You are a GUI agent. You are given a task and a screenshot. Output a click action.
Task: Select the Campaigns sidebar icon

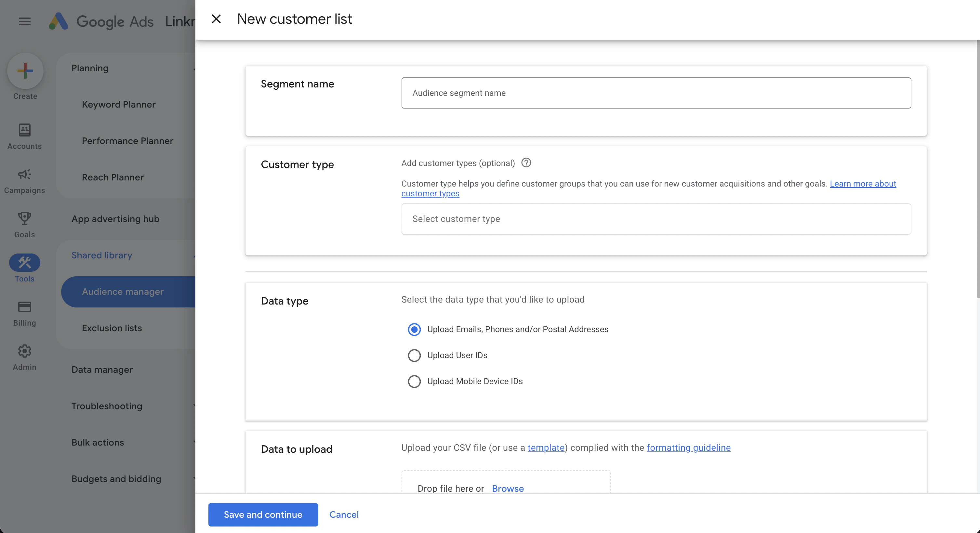coord(24,174)
